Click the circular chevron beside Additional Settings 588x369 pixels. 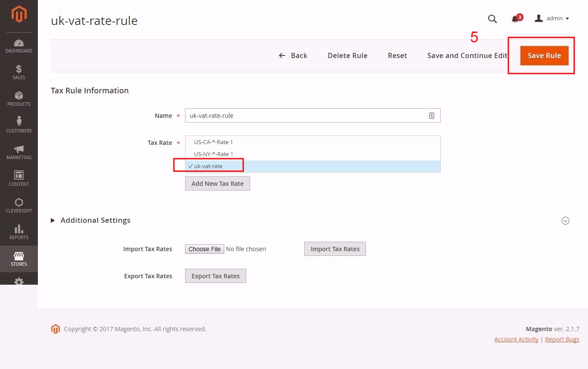tap(565, 220)
